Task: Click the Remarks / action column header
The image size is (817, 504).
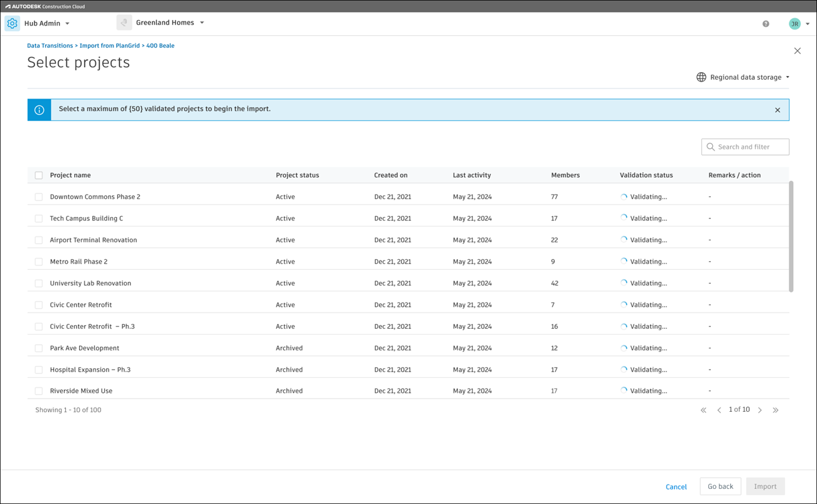Action: coord(734,175)
